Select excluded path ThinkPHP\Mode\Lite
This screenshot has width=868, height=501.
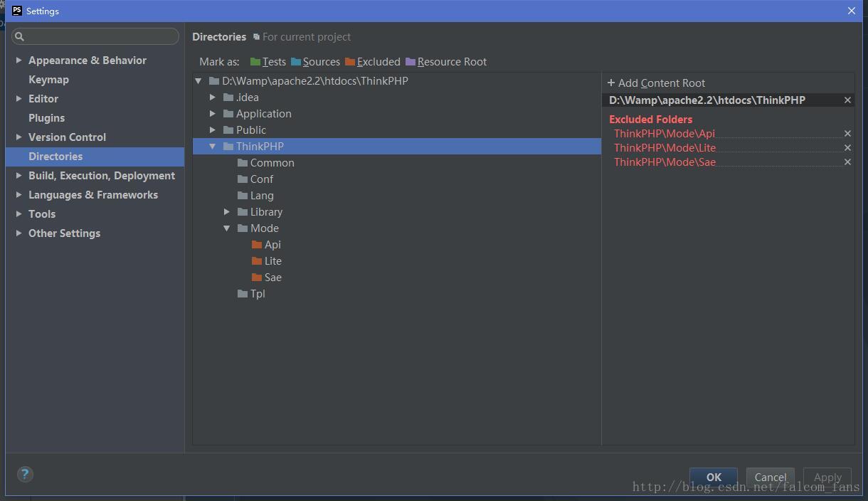[x=665, y=147]
